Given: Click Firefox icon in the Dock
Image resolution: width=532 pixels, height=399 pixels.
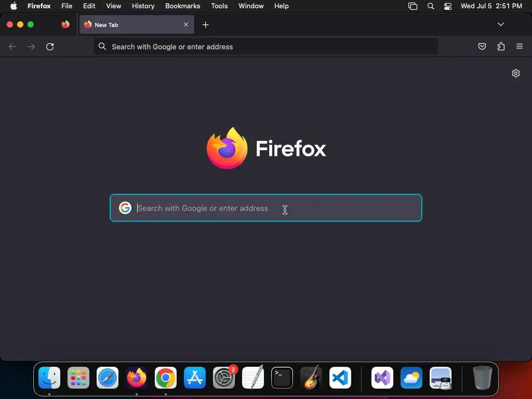Looking at the screenshot, I should tap(137, 378).
